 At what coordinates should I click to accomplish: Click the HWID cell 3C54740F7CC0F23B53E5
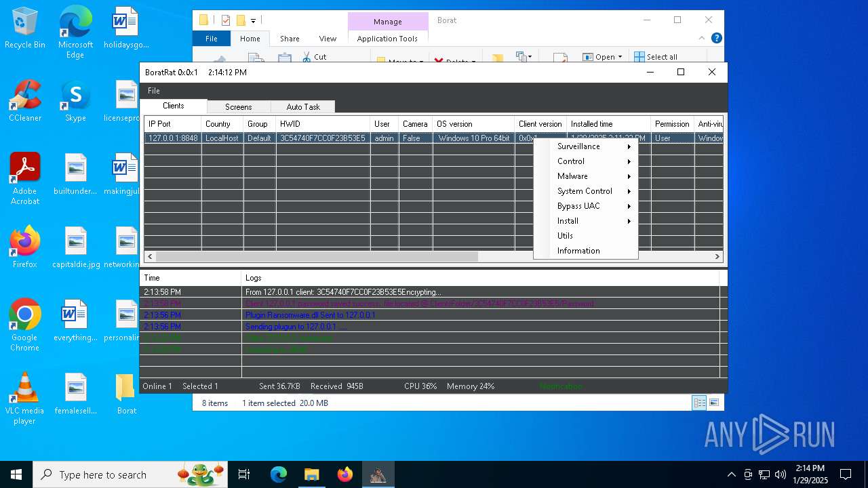(323, 138)
